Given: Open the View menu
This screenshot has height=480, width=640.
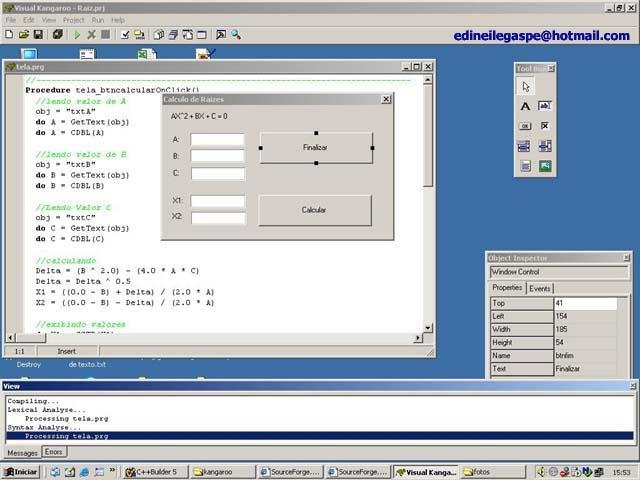Looking at the screenshot, I should (49, 20).
